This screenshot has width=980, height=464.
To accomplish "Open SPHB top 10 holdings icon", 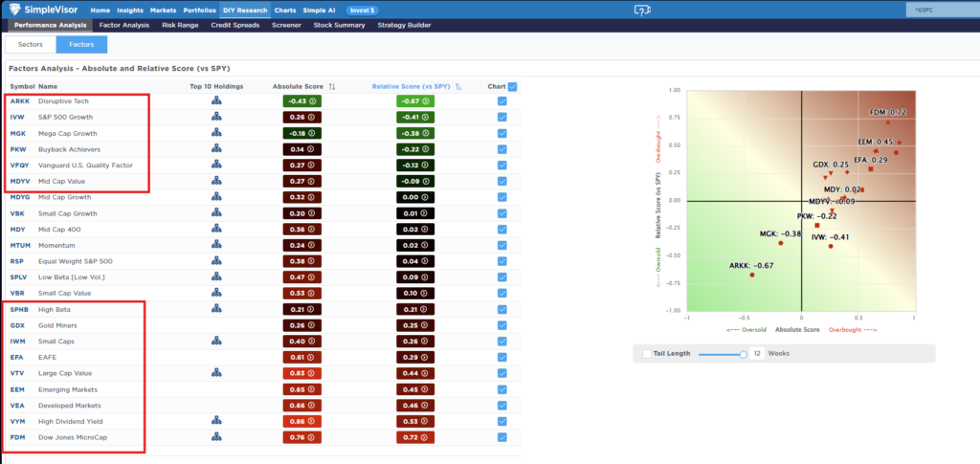I will 216,308.
